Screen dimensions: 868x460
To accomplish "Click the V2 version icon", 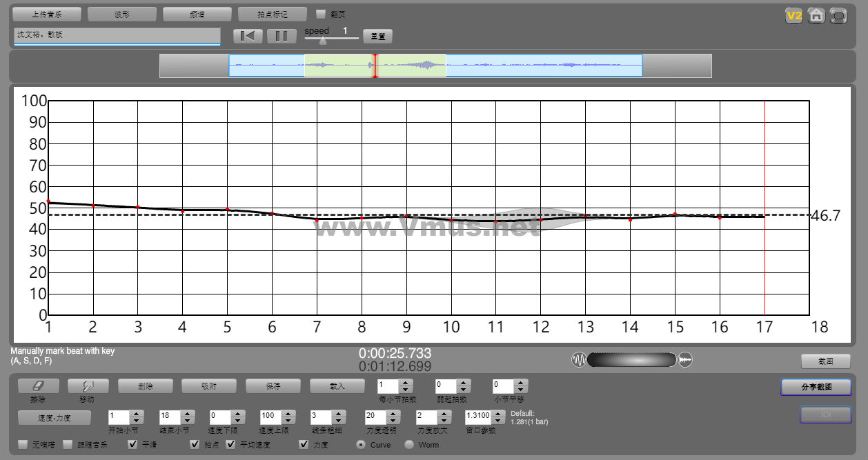I will 793,15.
